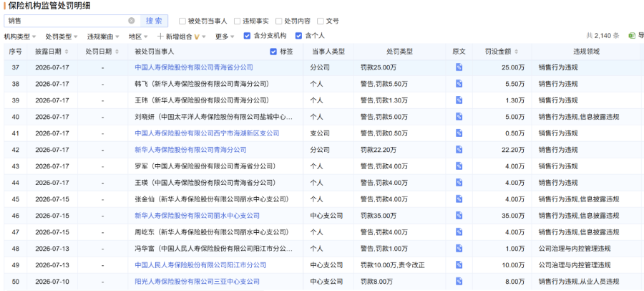Viewport: 644px width, 291px height.
Task: Click 销售行为违规,从业人员违规 violation cell
Action: click(579, 282)
